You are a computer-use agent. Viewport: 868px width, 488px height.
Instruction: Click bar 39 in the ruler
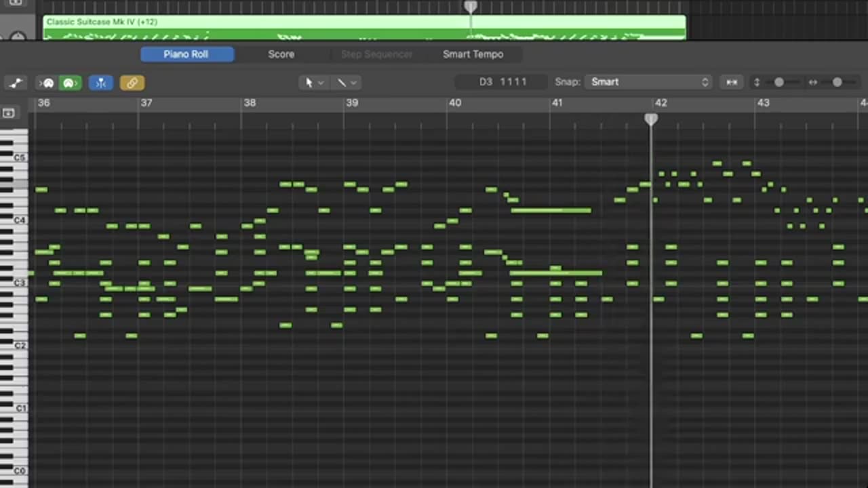[352, 103]
